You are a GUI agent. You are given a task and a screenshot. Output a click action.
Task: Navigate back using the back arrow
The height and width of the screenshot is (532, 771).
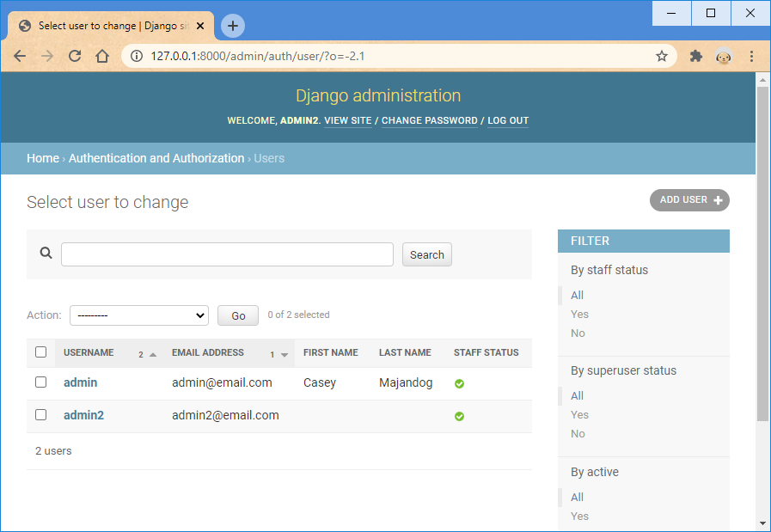pyautogui.click(x=20, y=55)
